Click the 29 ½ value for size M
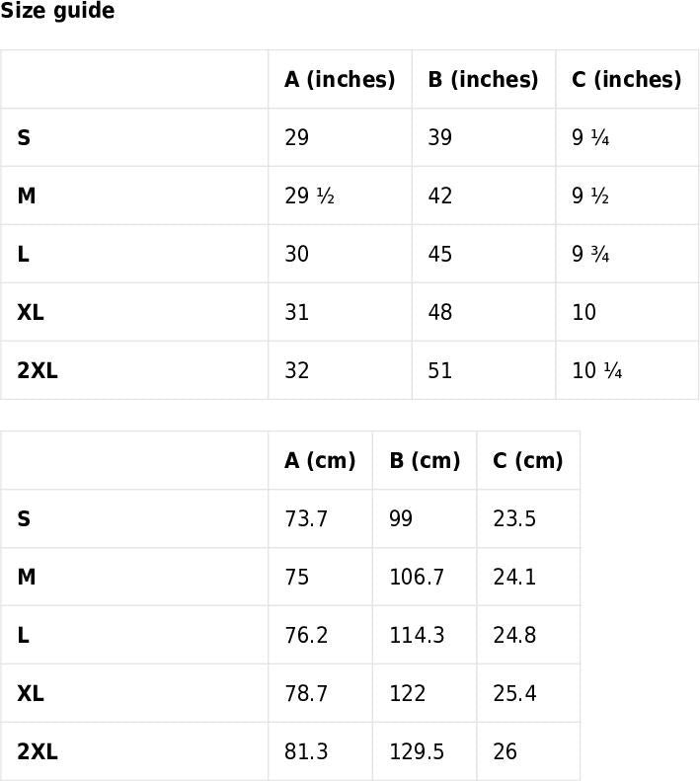This screenshot has height=781, width=700. [309, 195]
